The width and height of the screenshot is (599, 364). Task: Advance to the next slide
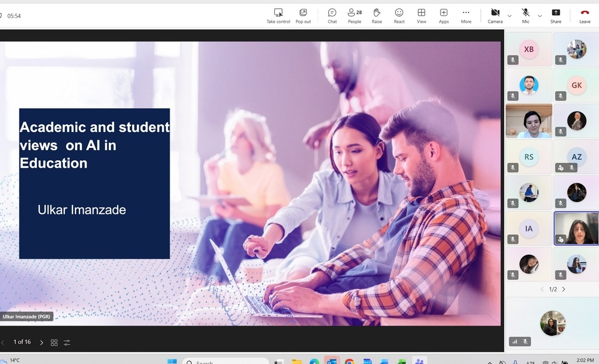(42, 342)
